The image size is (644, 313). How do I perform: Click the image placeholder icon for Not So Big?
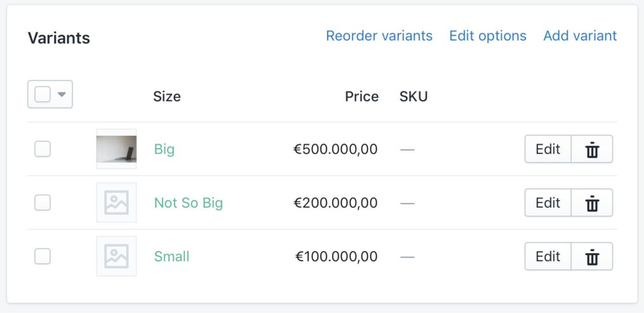click(116, 203)
